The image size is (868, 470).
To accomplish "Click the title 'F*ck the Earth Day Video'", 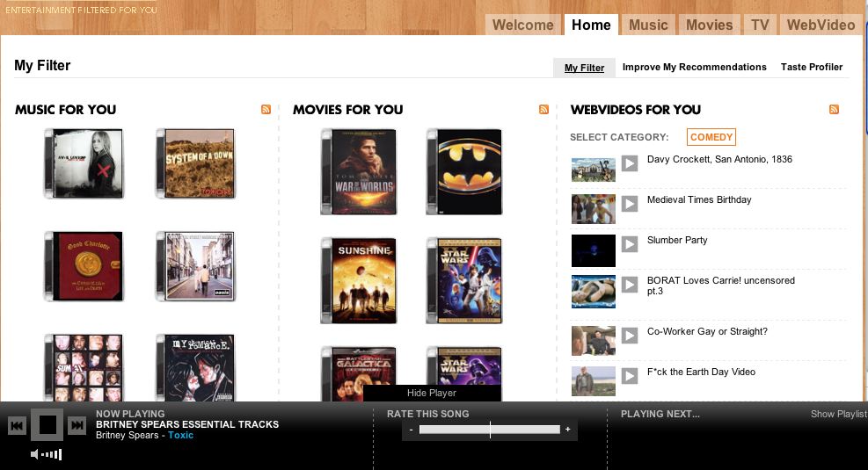I will point(702,372).
